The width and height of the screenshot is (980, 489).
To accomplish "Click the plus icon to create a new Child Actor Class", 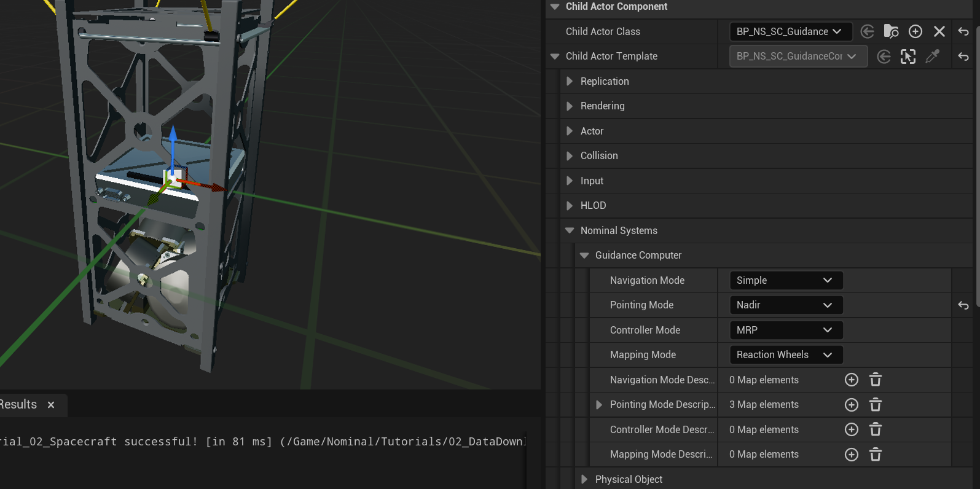I will [x=915, y=31].
